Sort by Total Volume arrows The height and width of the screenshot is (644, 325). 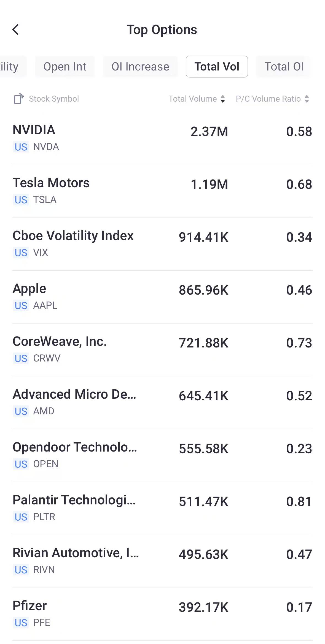[223, 99]
